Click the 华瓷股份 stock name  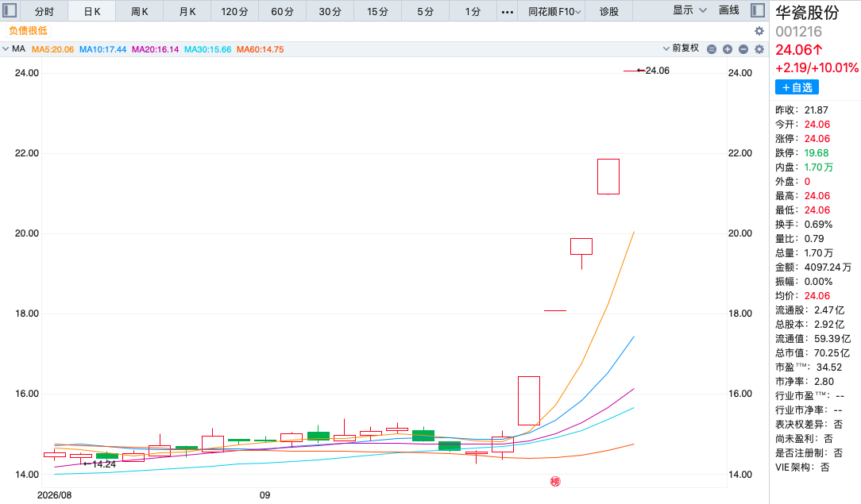click(807, 13)
